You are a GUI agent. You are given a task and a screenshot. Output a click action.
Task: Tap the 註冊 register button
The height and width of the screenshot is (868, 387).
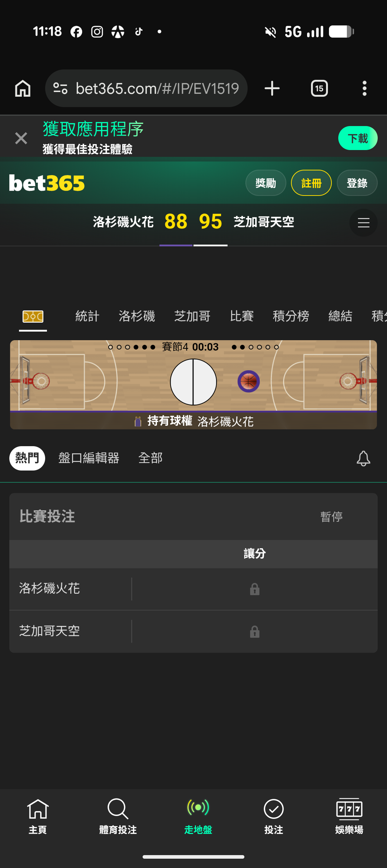(x=311, y=183)
